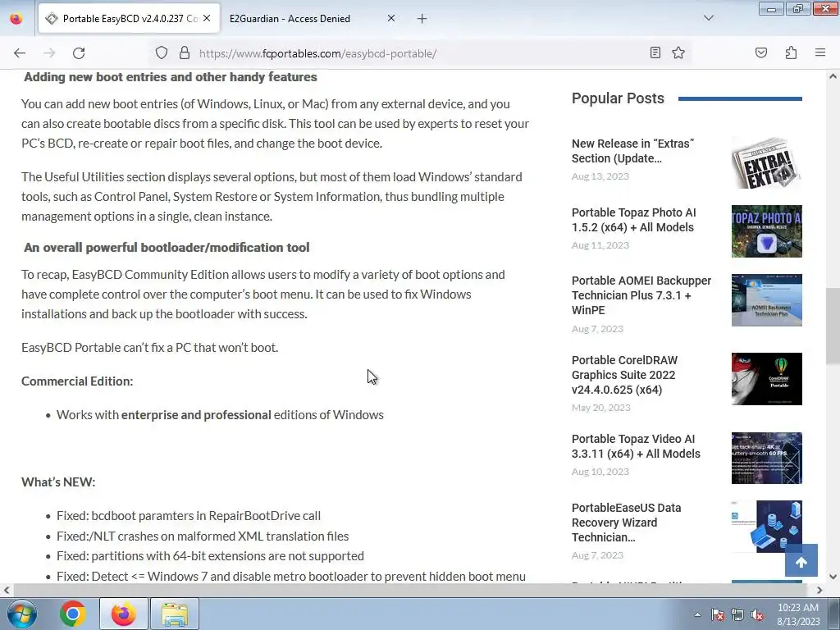Click "What's NEW:" heading text
840x630 pixels.
pyautogui.click(x=58, y=482)
